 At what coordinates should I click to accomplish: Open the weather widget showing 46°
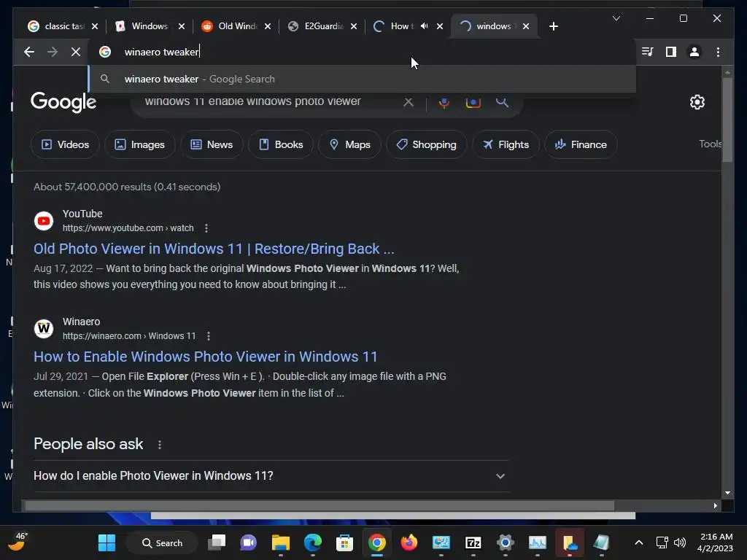pyautogui.click(x=18, y=542)
